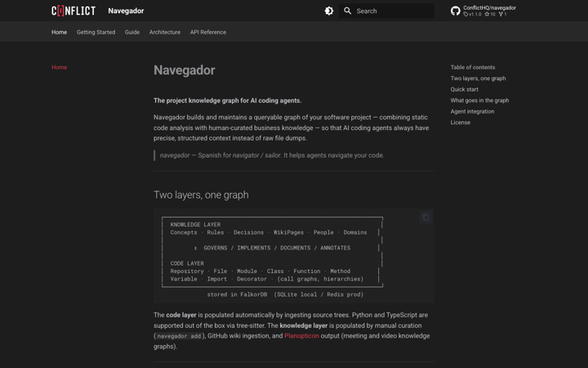Click Home in the left sidebar
The width and height of the screenshot is (588, 368).
[60, 67]
